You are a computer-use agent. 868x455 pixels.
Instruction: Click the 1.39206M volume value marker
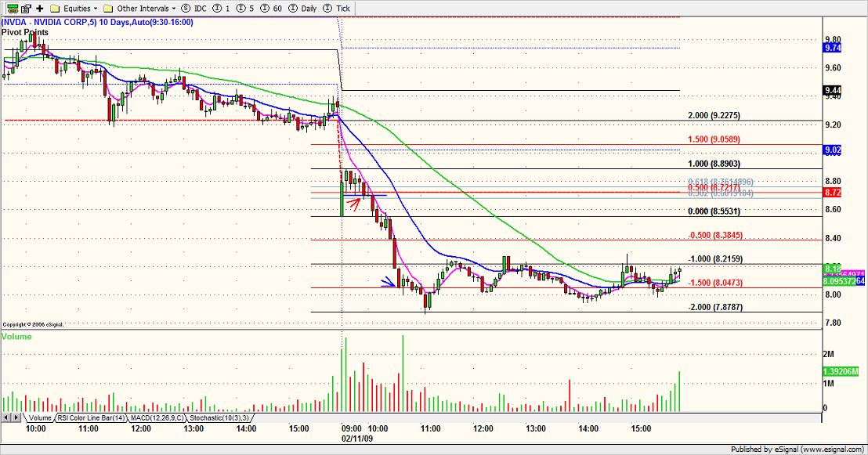pos(841,371)
